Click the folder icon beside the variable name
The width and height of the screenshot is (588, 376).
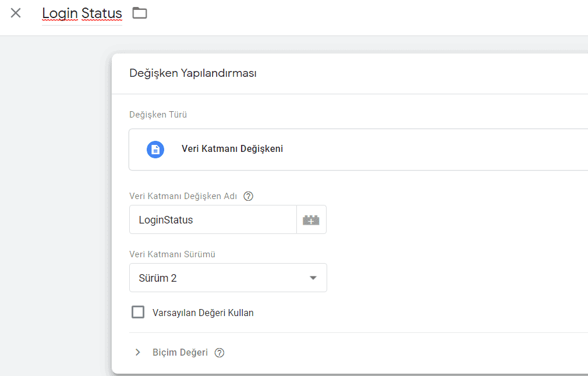pos(140,13)
